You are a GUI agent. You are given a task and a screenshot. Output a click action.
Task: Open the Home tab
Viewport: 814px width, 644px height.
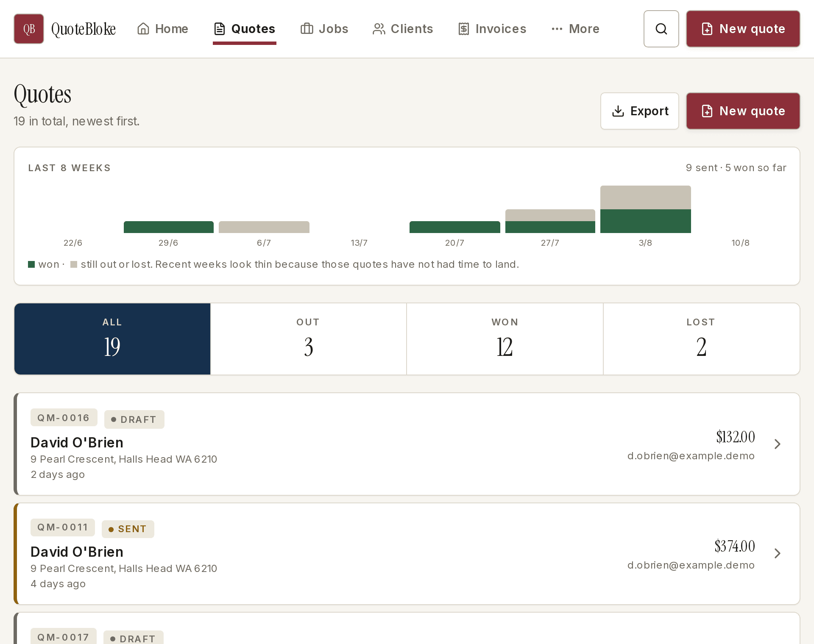coord(163,29)
